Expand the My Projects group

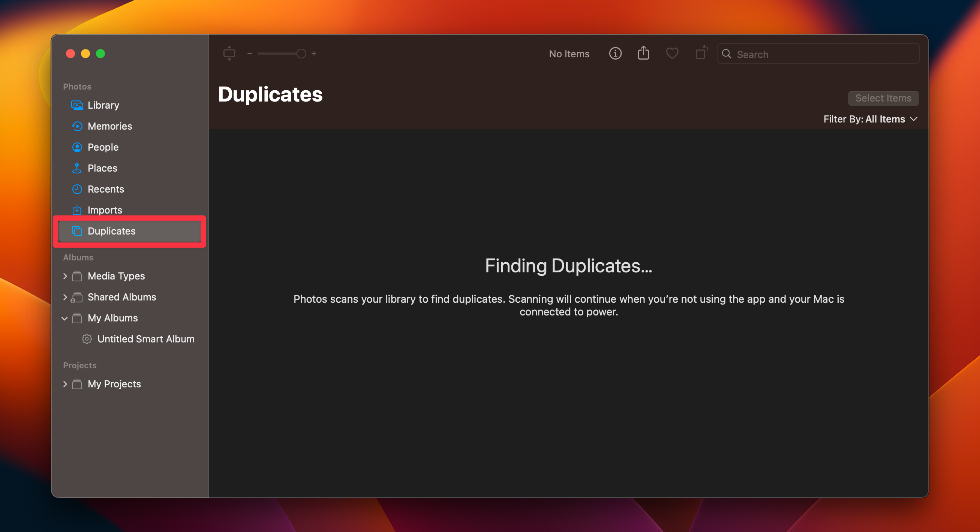pos(65,384)
